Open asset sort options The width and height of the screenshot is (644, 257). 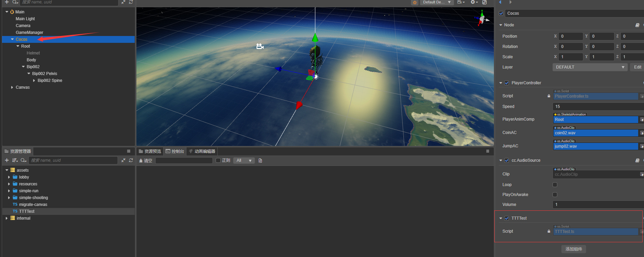[x=15, y=160]
